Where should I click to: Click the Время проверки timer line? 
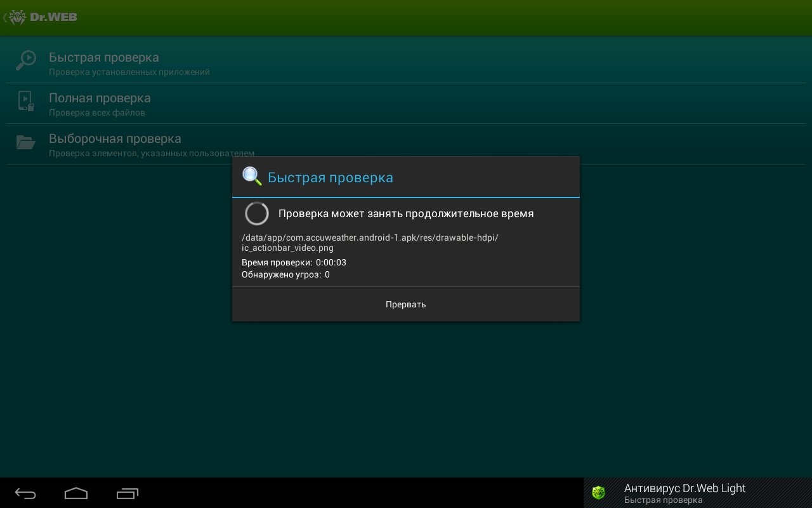click(x=294, y=262)
